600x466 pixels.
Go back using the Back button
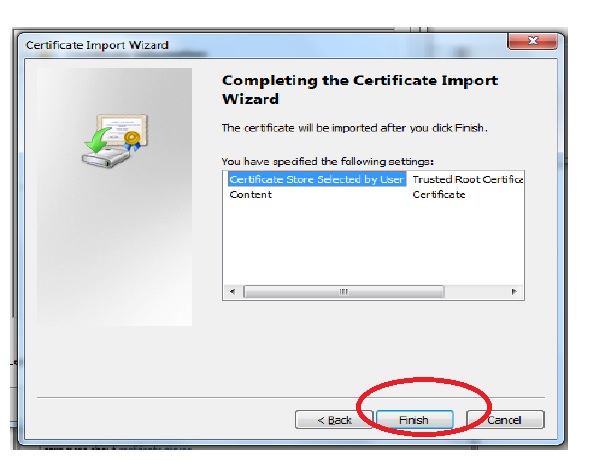pyautogui.click(x=334, y=420)
